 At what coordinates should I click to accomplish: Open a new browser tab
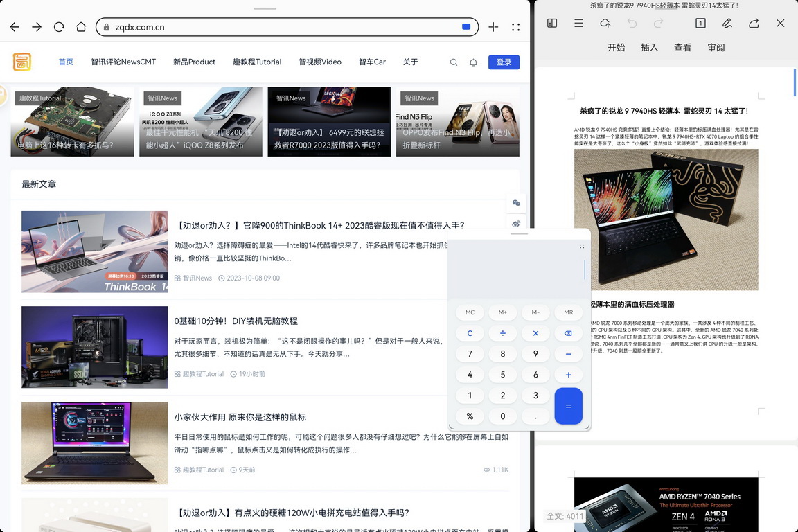click(493, 27)
